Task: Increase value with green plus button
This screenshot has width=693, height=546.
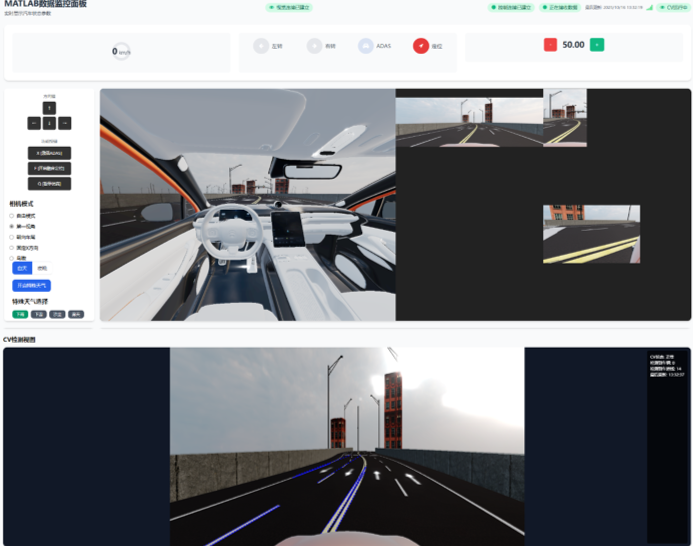Action: 597,45
